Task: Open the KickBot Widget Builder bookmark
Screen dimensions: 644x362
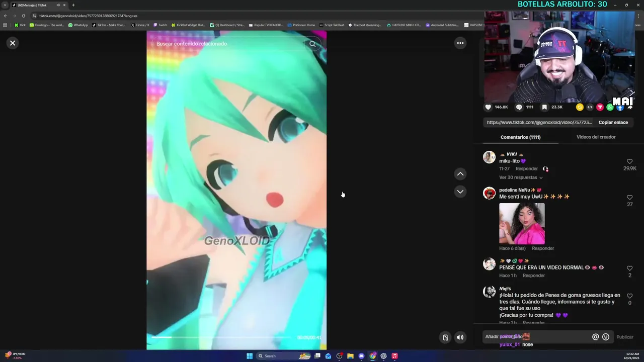Action: pyautogui.click(x=188, y=25)
